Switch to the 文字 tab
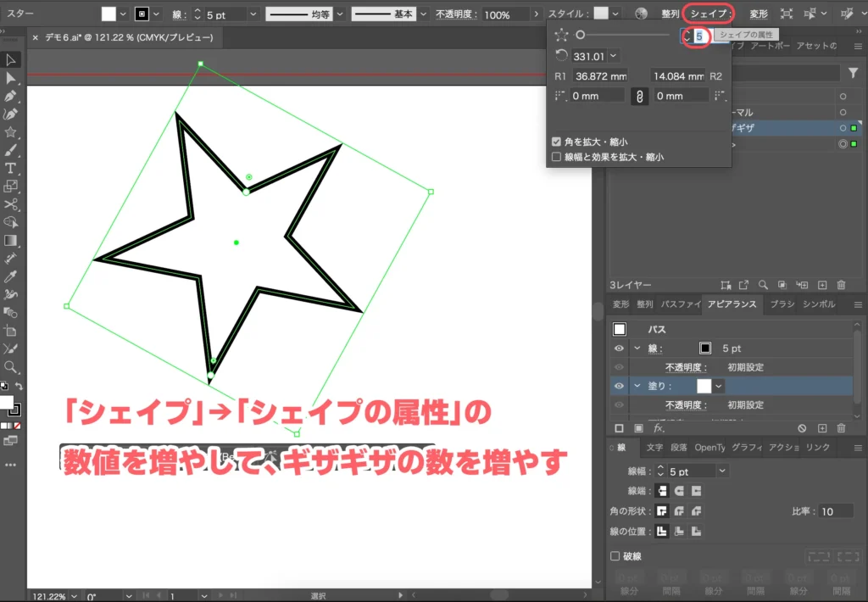Screen dimensions: 868x602 [x=655, y=447]
